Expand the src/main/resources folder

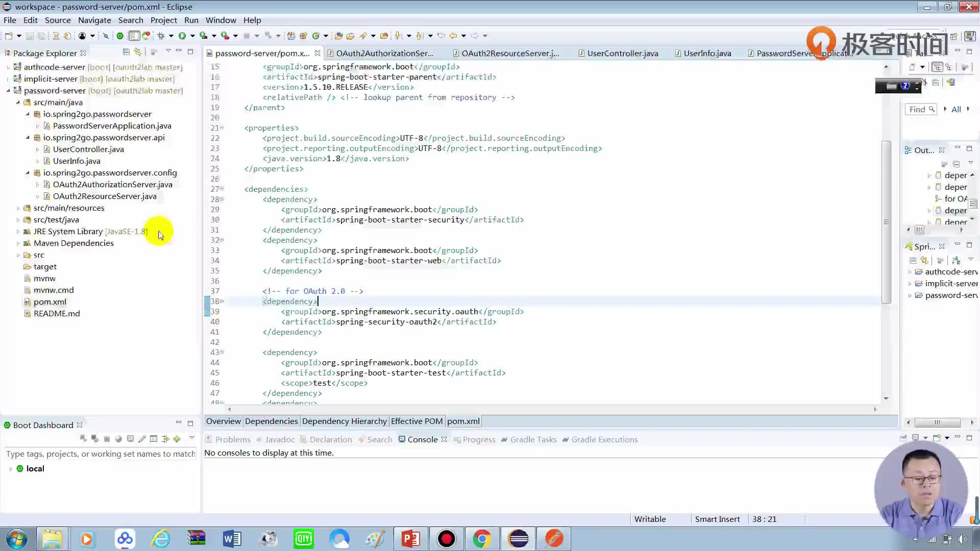click(x=19, y=208)
